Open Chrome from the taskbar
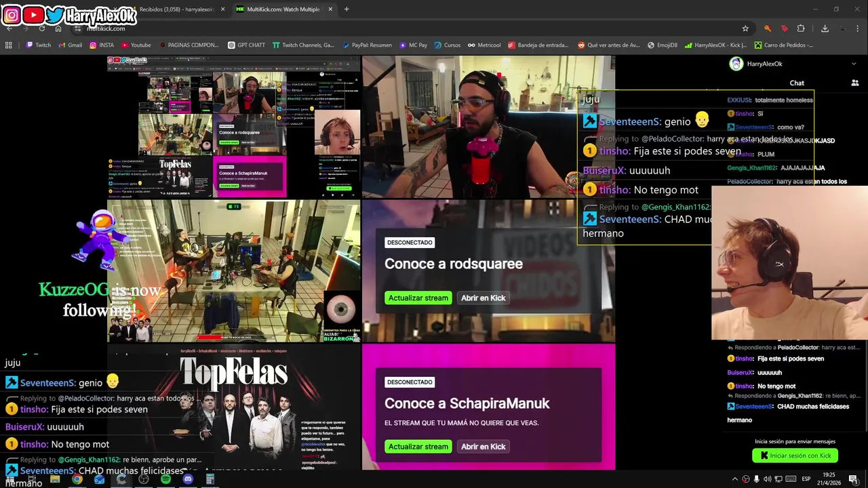Screen dimensions: 868x488 pos(77,479)
